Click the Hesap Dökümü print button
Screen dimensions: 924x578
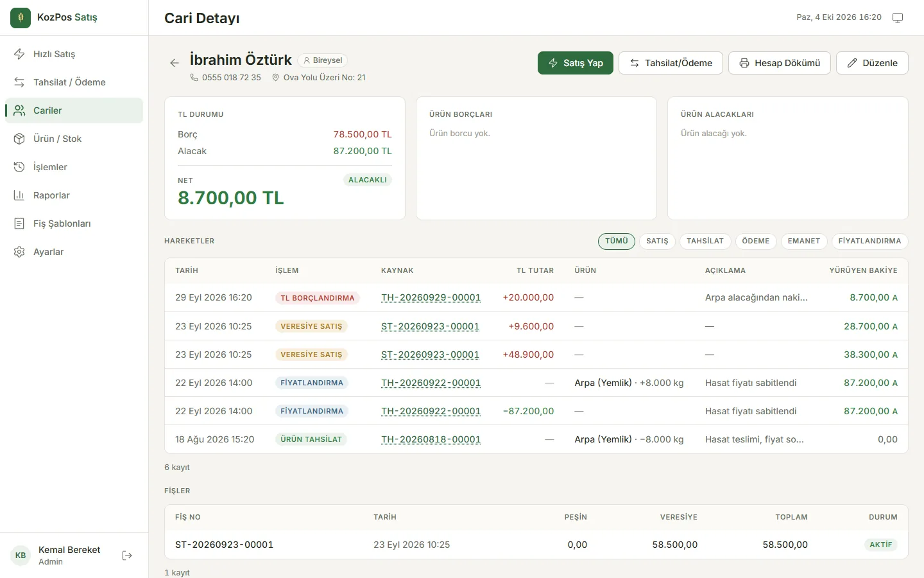click(780, 63)
